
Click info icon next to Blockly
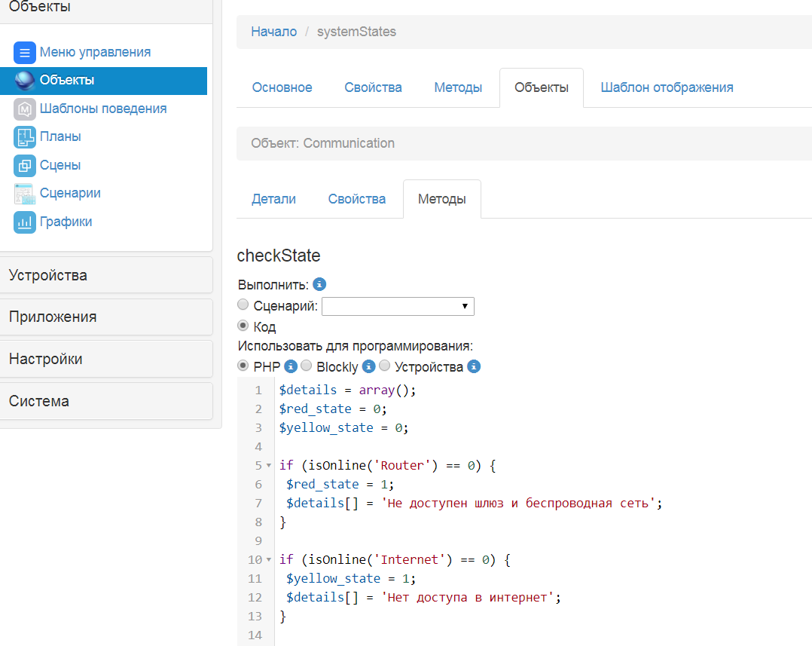point(368,367)
